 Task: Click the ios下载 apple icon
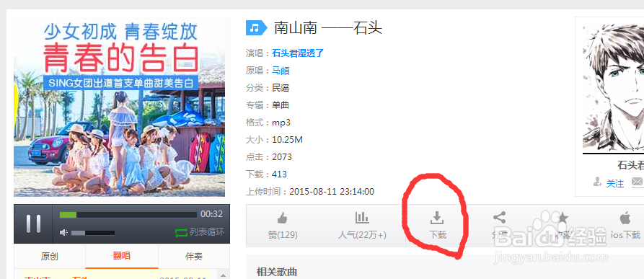[625, 218]
